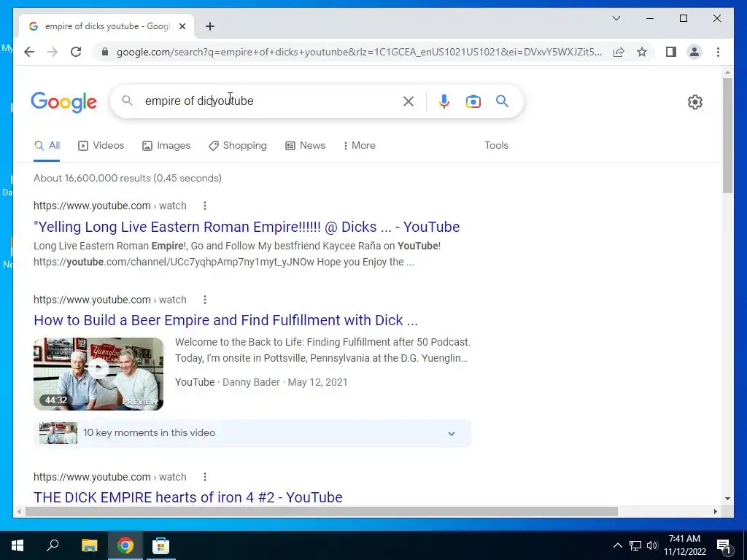The height and width of the screenshot is (560, 747).
Task: Bookmark this page with star icon
Action: click(642, 52)
